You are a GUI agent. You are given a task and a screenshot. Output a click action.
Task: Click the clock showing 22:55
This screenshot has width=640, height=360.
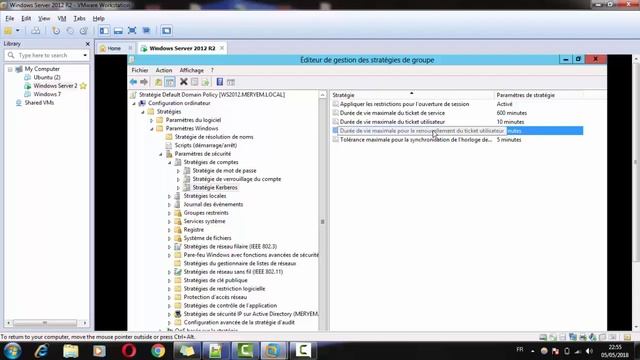coord(615,347)
